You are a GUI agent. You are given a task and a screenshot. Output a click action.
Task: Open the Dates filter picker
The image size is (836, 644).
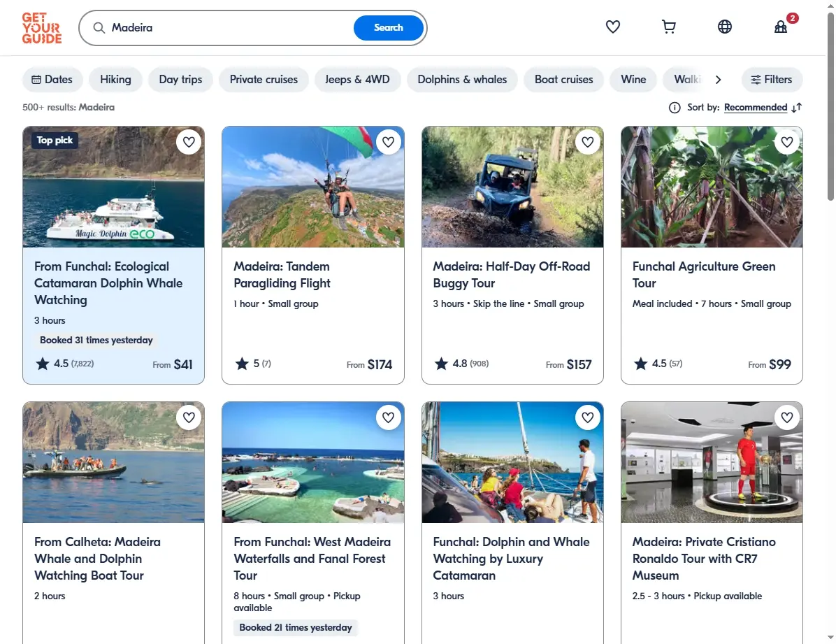52,80
